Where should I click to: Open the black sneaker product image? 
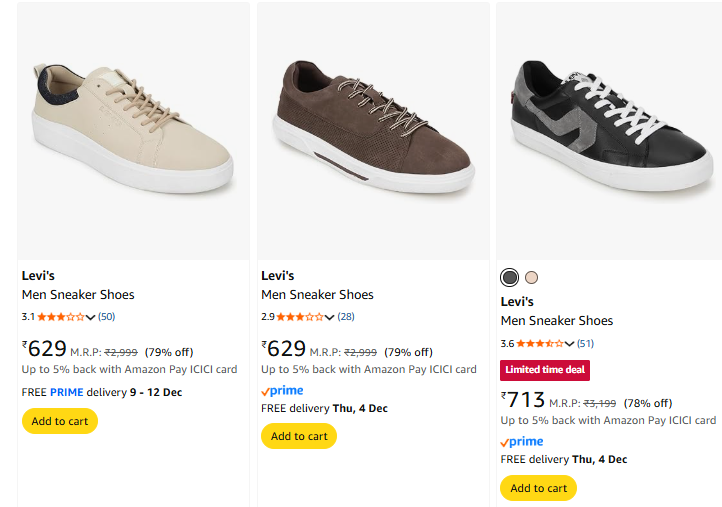(x=610, y=130)
